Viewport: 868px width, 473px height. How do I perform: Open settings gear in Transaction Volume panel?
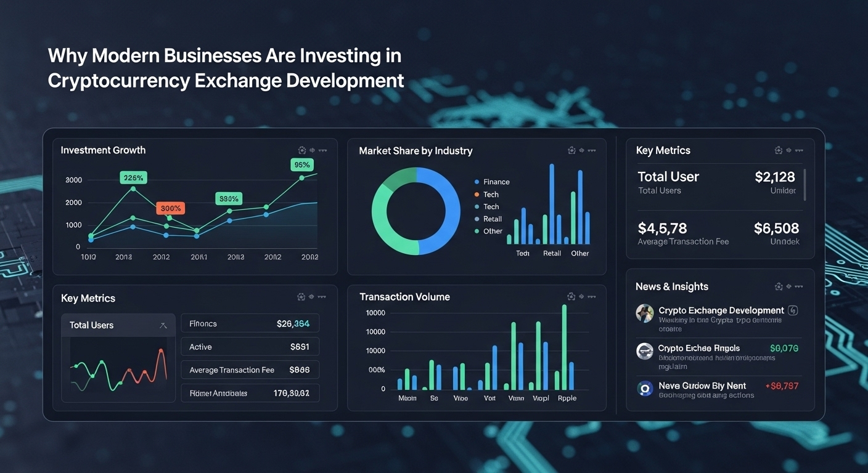[x=571, y=297]
